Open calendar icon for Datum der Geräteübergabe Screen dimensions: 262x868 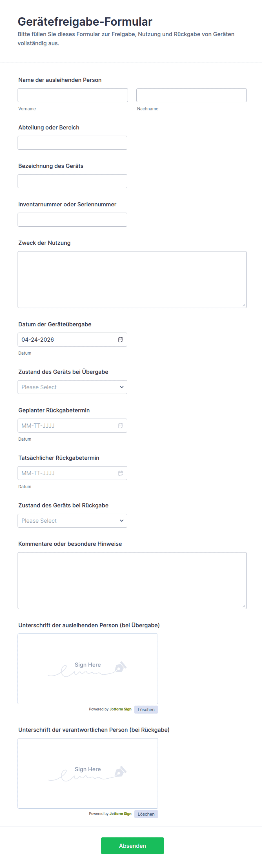[x=121, y=340]
